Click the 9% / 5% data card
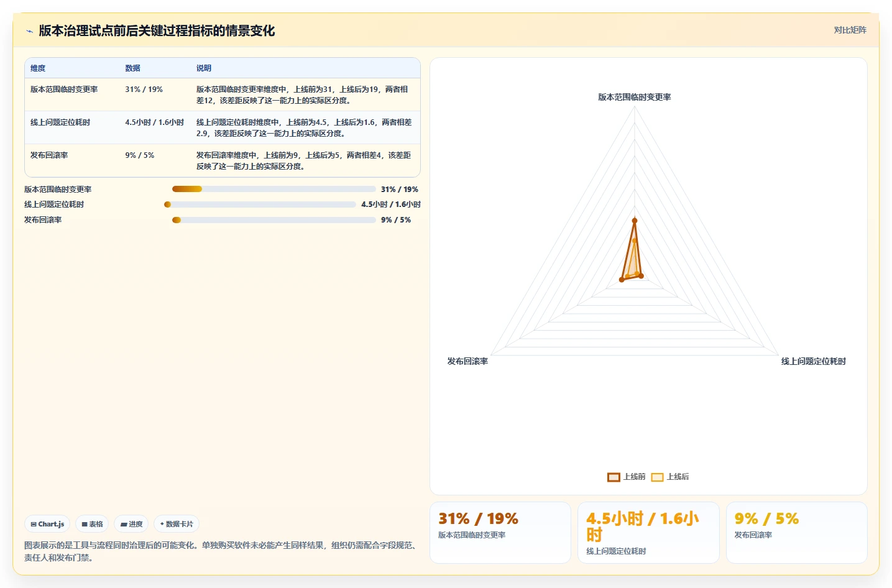The width and height of the screenshot is (892, 588). pyautogui.click(x=797, y=533)
